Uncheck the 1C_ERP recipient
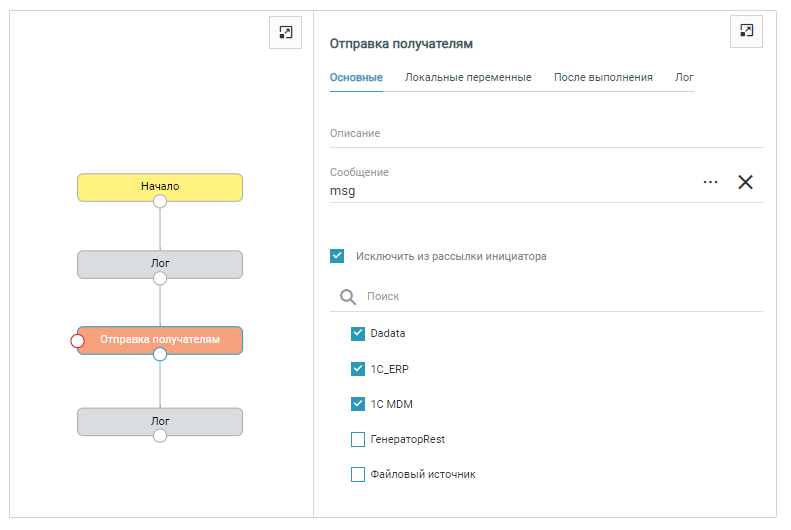 point(358,369)
